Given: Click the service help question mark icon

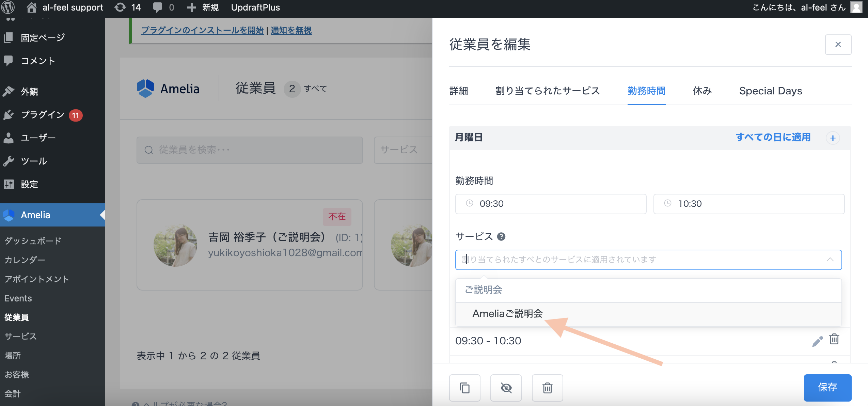Looking at the screenshot, I should pos(501,236).
